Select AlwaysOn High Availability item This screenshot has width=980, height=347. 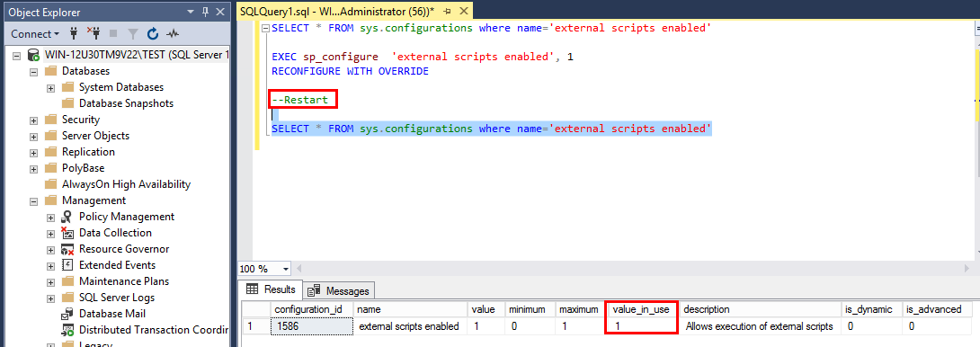click(126, 184)
